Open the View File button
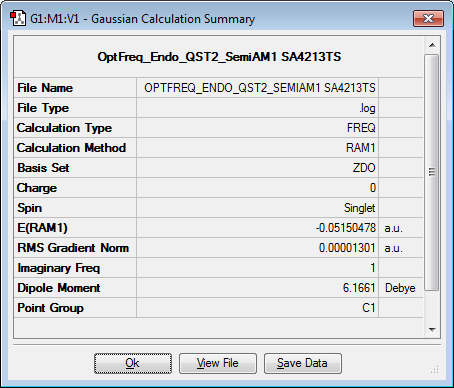Screen dimensions: 454x388 coord(218,363)
